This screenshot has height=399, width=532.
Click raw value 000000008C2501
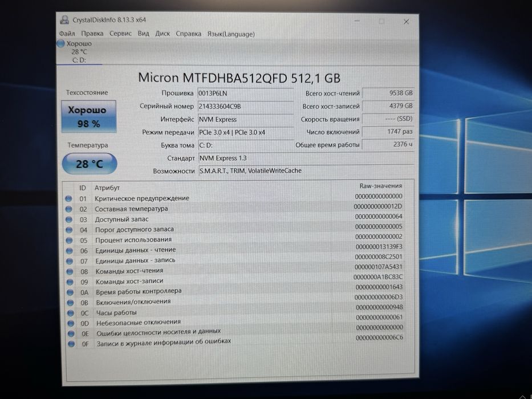coord(379,257)
